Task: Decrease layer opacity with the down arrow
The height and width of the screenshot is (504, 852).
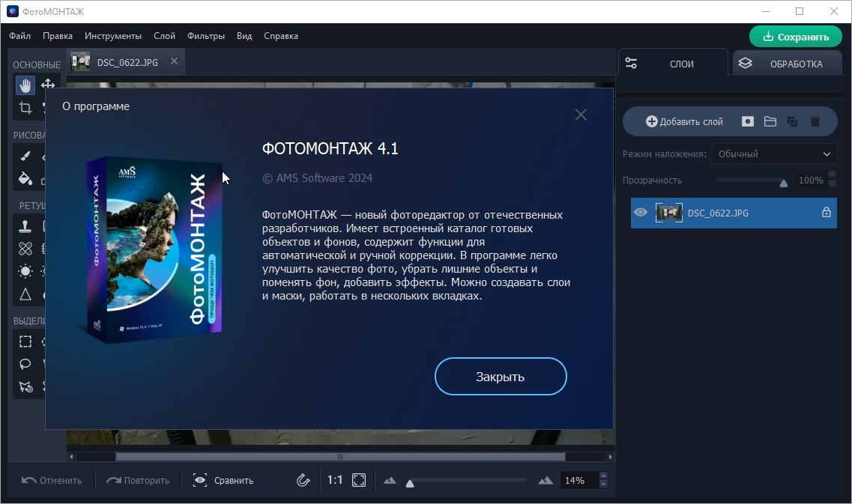Action: click(832, 185)
